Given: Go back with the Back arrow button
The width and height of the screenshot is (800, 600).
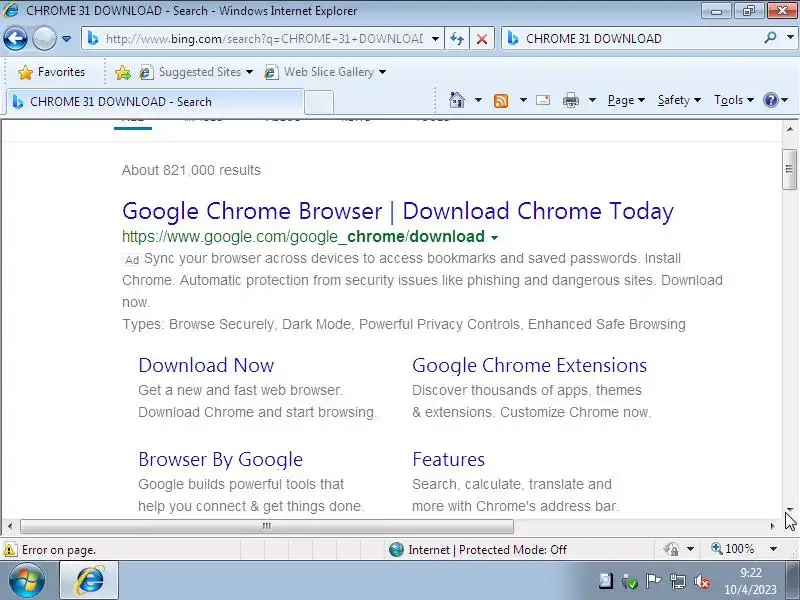Looking at the screenshot, I should (15, 38).
